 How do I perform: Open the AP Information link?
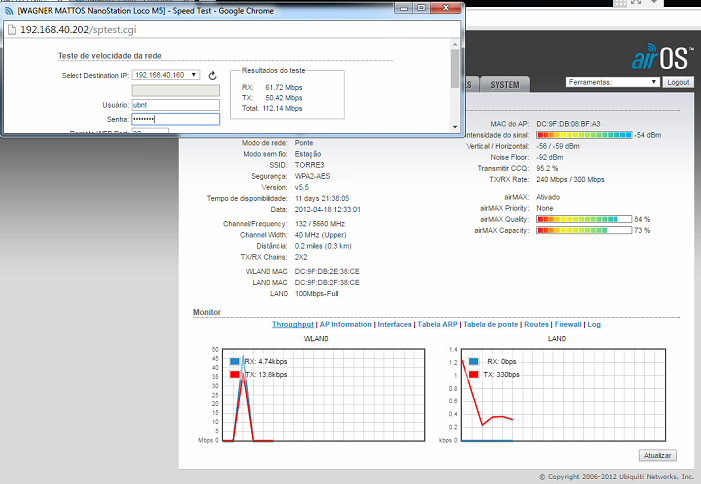(346, 324)
